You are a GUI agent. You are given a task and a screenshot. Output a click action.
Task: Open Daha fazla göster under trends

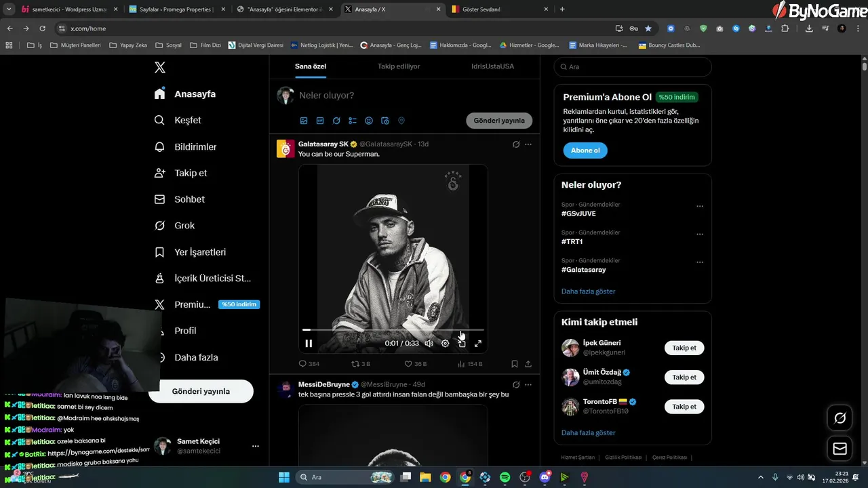click(588, 291)
